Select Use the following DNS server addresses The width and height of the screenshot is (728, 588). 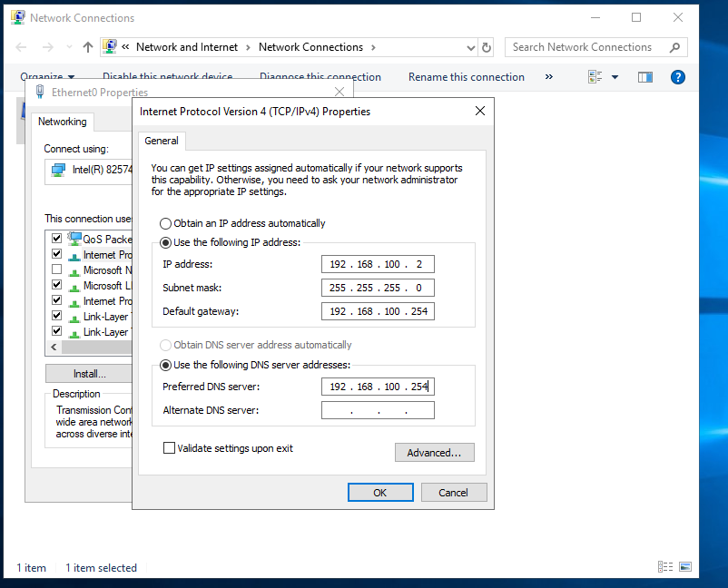click(165, 365)
